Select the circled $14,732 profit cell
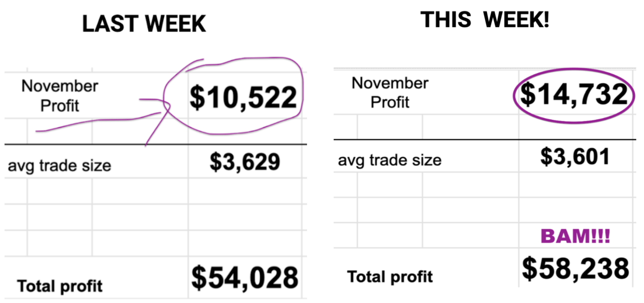The height and width of the screenshot is (303, 644). 574,94
